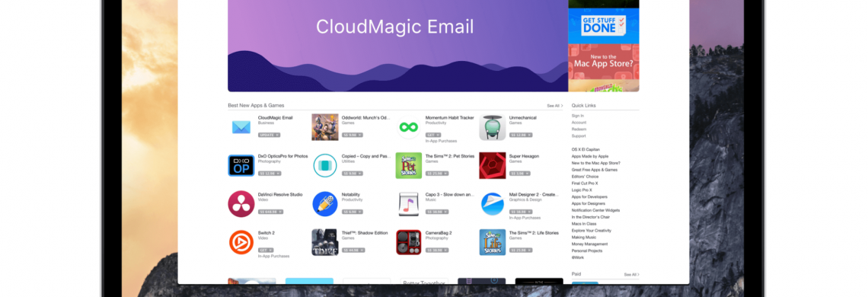Open the CloudMagic Email envelope icon

tap(241, 127)
